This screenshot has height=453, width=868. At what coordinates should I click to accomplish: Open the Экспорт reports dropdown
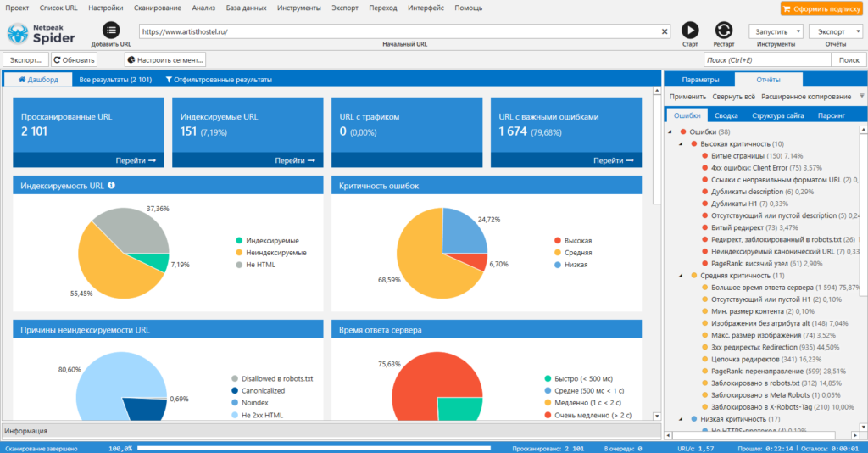[835, 31]
